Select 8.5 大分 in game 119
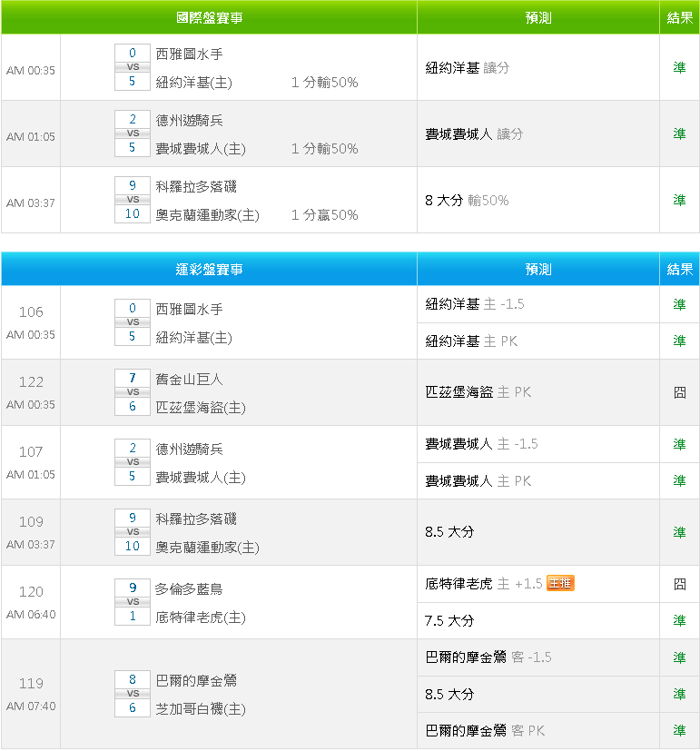This screenshot has height=751, width=700. (x=449, y=694)
